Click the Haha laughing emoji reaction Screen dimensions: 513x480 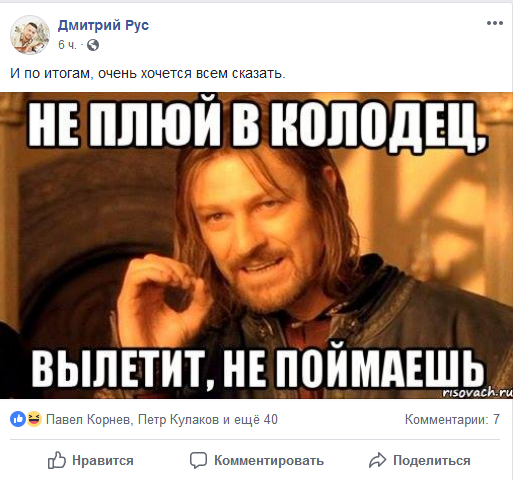pyautogui.click(x=34, y=419)
